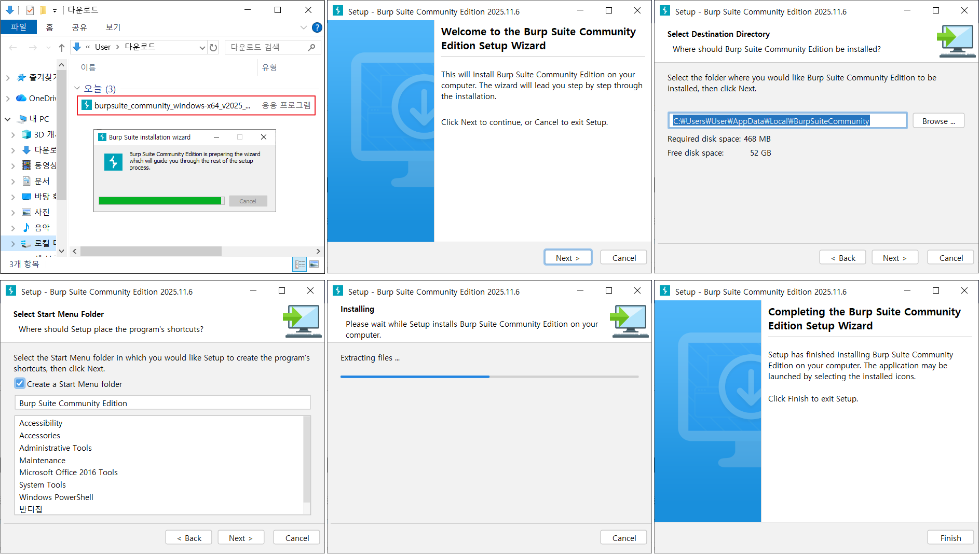Open the 공유 ribbon tab
Screen dimensions: 980x555
pos(79,27)
